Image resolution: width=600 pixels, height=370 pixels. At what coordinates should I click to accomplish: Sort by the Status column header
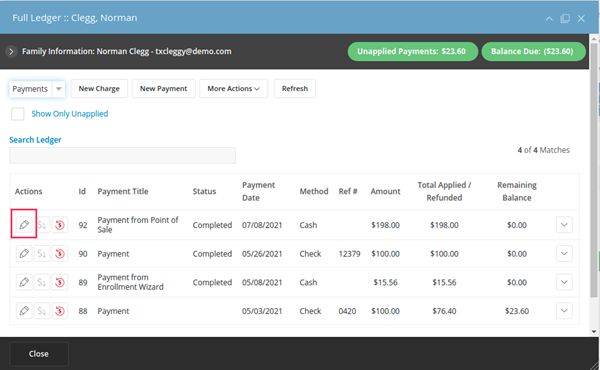[x=204, y=191]
